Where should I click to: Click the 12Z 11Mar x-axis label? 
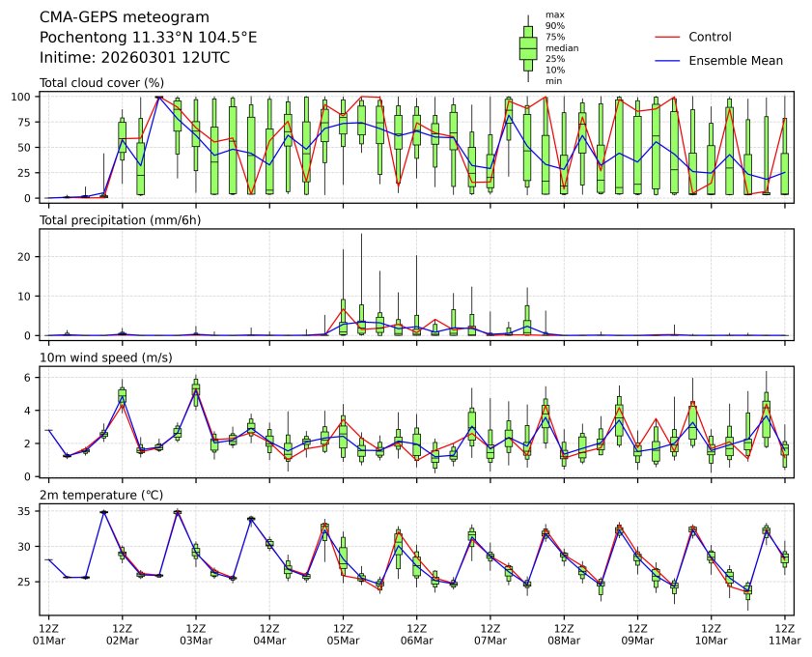[x=784, y=634]
